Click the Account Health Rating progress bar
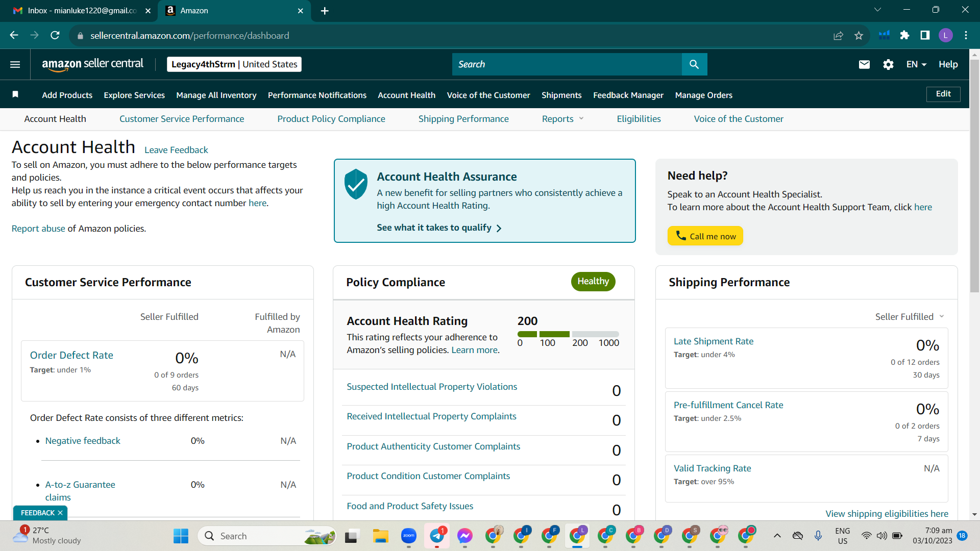This screenshot has height=551, width=980. click(568, 334)
